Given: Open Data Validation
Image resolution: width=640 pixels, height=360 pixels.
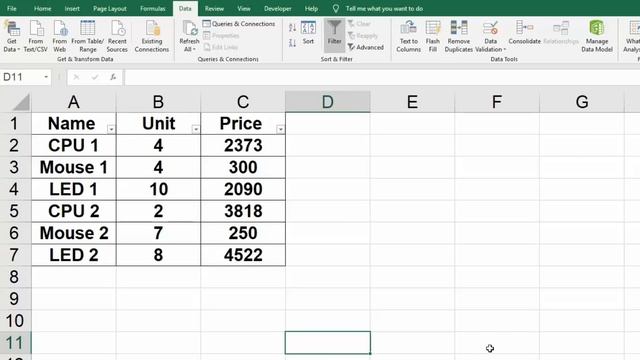Looking at the screenshot, I should (x=490, y=37).
